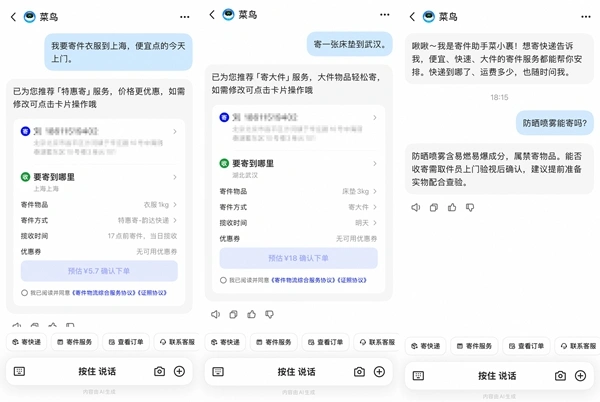The width and height of the screenshot is (600, 402).
Task: Go back from the Shanghai clothes chat
Action: point(13,17)
